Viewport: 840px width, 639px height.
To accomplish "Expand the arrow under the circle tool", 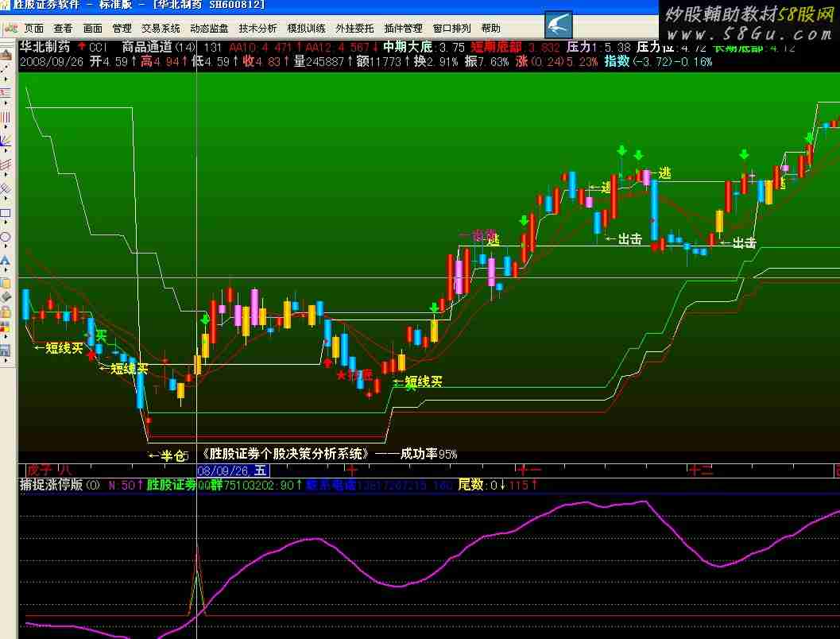I will pos(6,244).
